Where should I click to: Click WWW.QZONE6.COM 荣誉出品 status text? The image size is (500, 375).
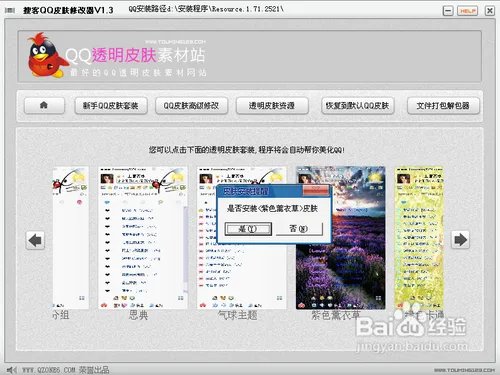click(66, 370)
